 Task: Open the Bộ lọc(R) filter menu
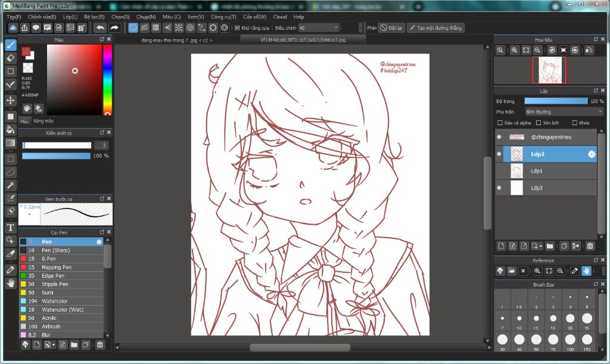94,17
